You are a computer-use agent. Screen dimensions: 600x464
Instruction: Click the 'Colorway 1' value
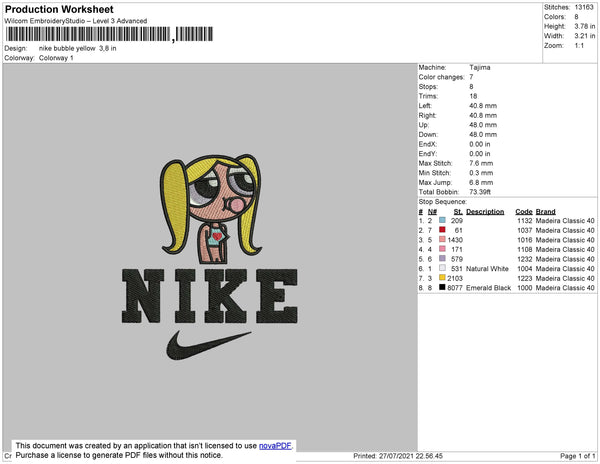[x=56, y=58]
